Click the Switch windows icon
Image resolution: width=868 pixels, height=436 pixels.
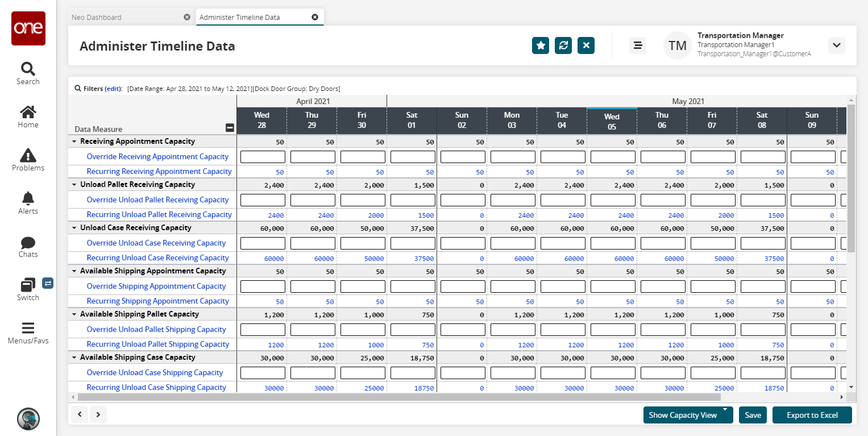coord(28,285)
